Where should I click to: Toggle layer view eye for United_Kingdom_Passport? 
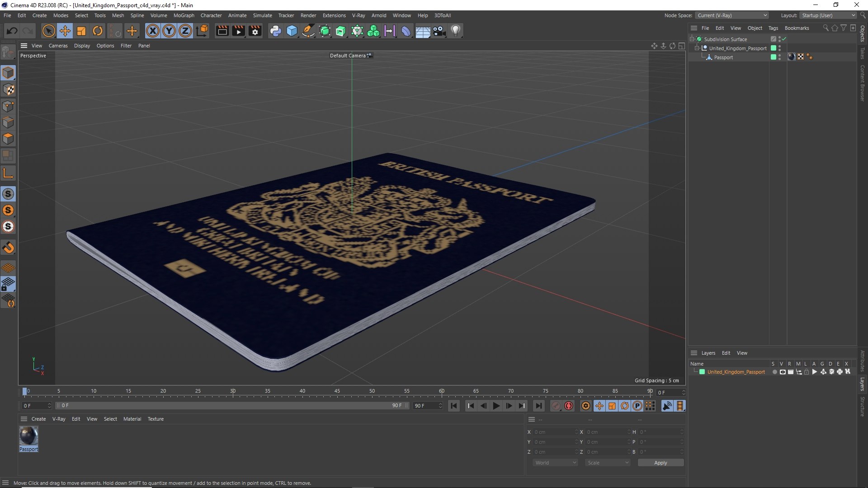coord(783,372)
